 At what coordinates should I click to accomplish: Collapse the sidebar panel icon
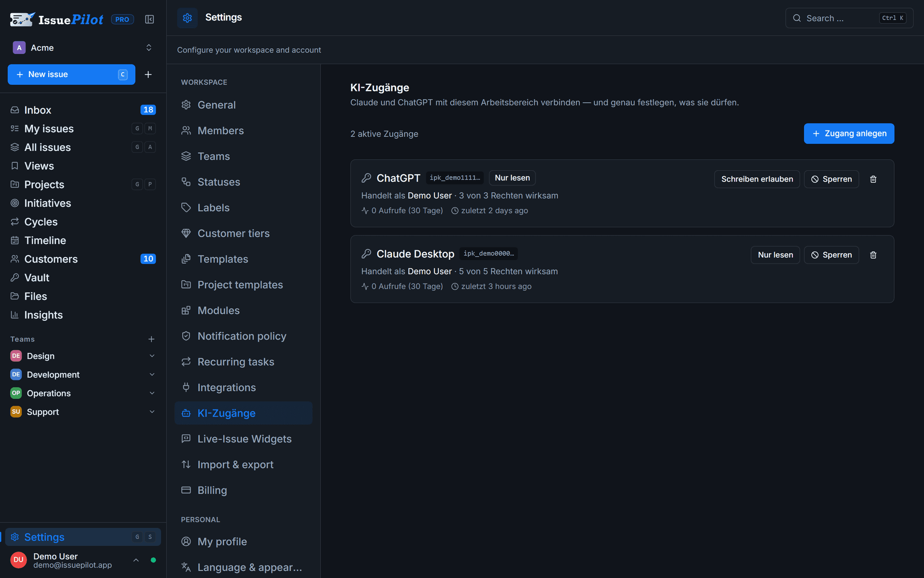coord(150,19)
